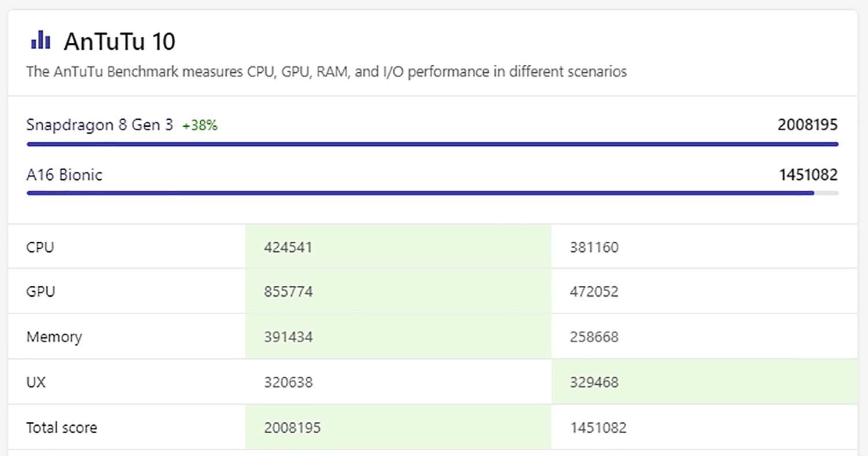Click the Total score row label
The height and width of the screenshot is (456, 868).
click(x=61, y=428)
